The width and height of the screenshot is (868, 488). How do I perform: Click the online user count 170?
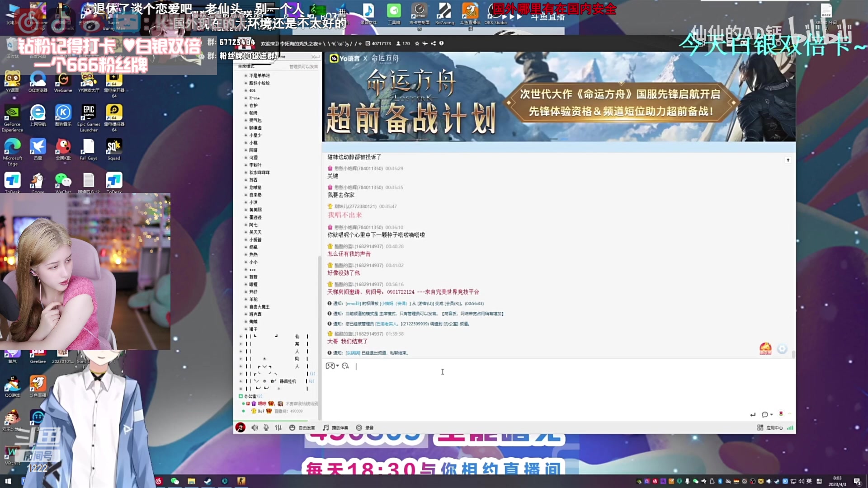(403, 43)
